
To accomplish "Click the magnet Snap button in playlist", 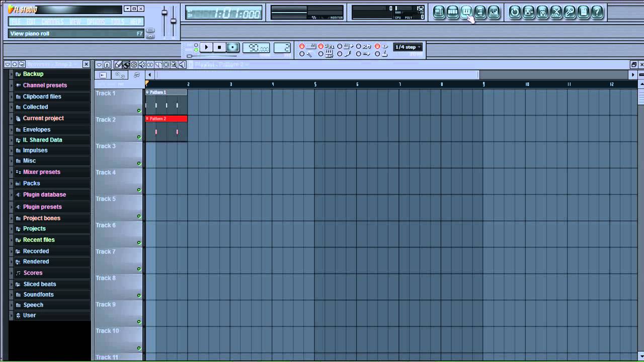I will [x=107, y=64].
